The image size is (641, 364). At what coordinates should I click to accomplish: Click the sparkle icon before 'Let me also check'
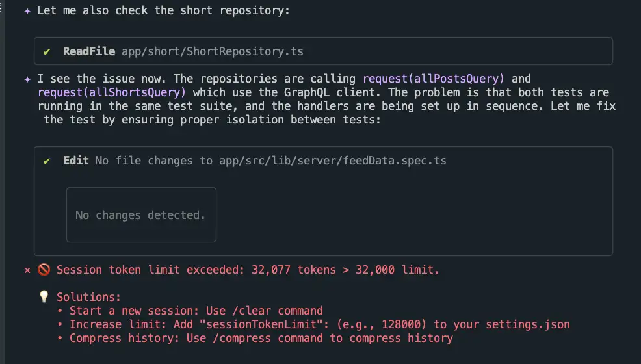[27, 11]
